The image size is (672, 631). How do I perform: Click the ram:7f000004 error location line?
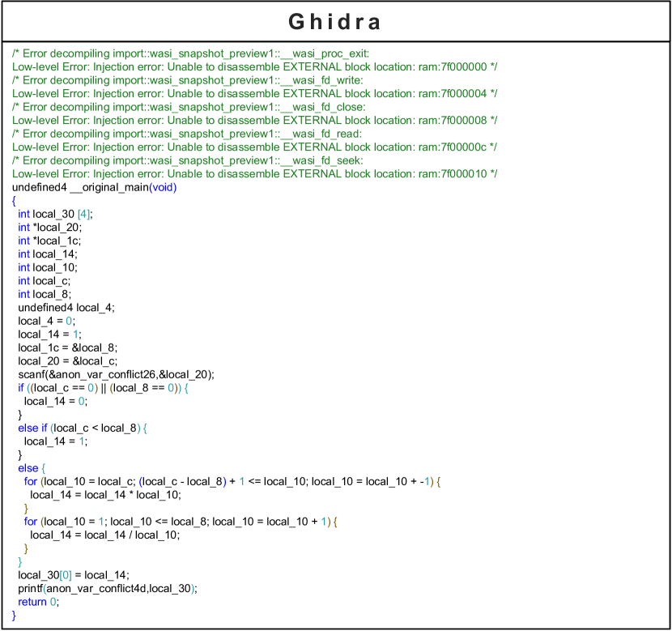[254, 93]
